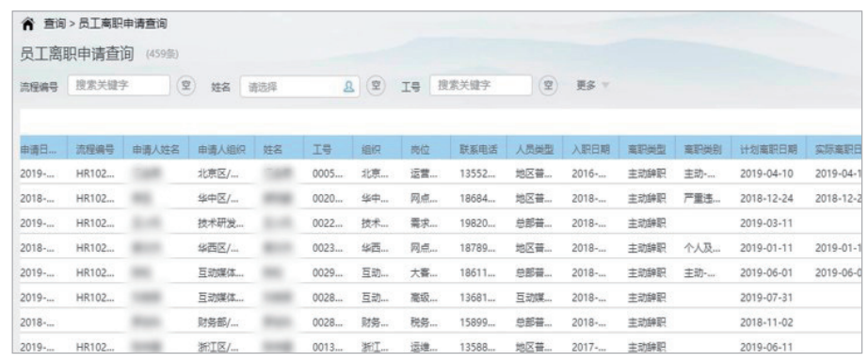Sort by the 申请人组织 column header
868x362 pixels.
[221, 150]
